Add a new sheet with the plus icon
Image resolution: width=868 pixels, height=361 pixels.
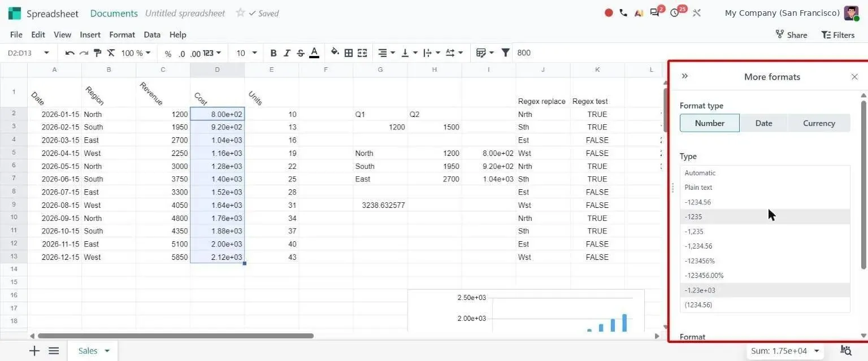[x=34, y=351]
